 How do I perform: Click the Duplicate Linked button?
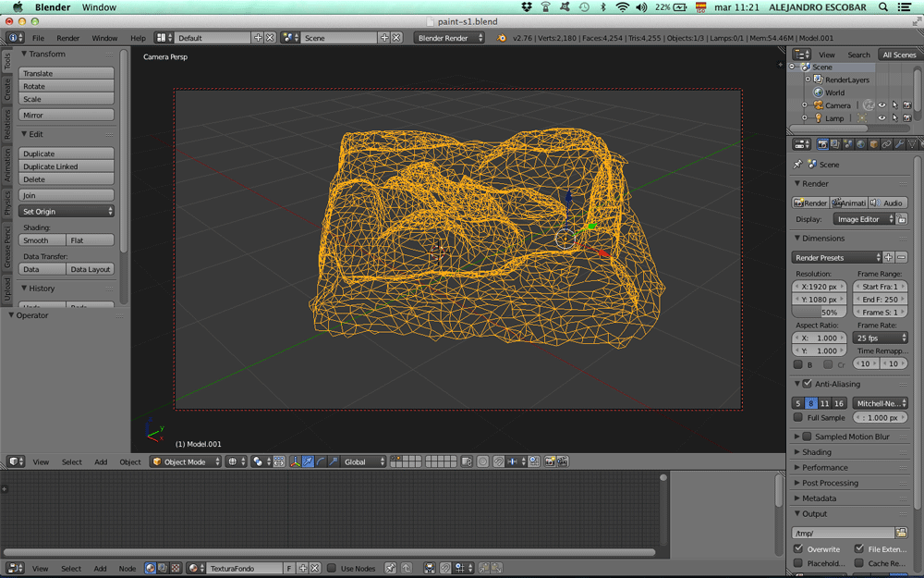[x=67, y=166]
